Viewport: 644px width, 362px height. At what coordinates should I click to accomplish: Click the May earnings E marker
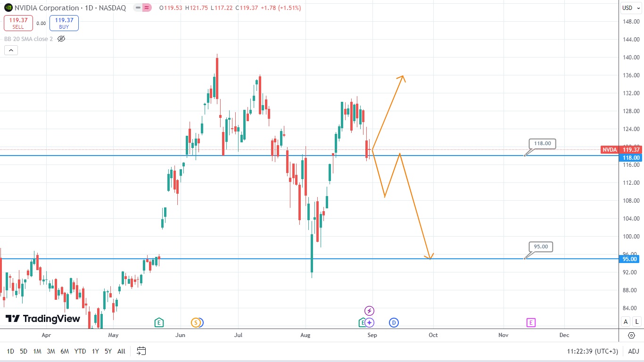tap(159, 323)
